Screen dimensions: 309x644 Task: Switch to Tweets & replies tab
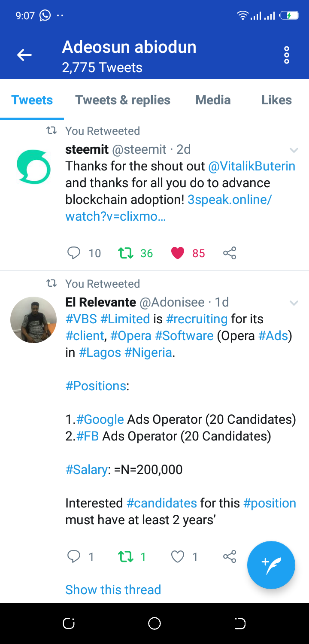pos(123,100)
